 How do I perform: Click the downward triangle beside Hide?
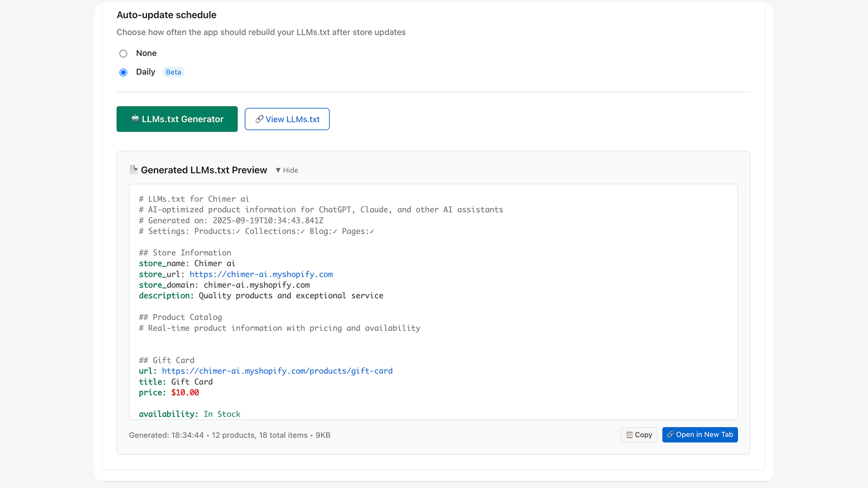pyautogui.click(x=279, y=170)
